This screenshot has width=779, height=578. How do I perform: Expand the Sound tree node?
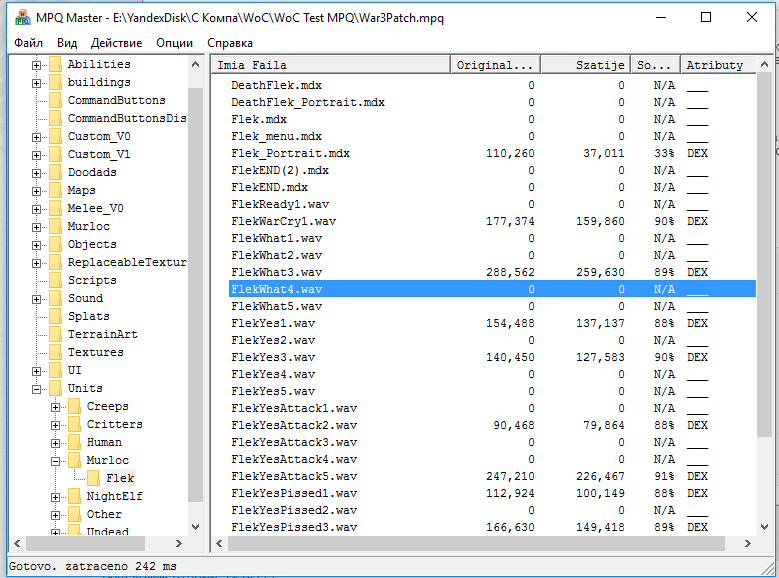pyautogui.click(x=36, y=299)
